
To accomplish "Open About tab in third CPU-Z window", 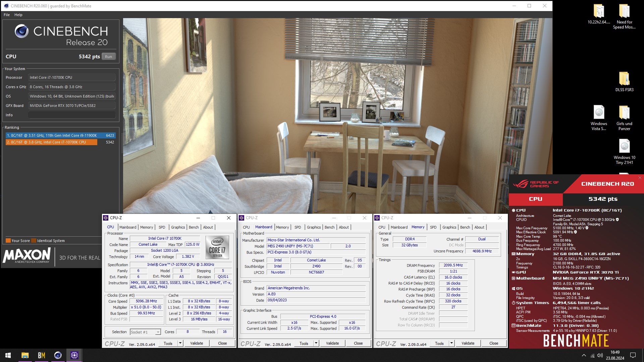I will click(479, 227).
